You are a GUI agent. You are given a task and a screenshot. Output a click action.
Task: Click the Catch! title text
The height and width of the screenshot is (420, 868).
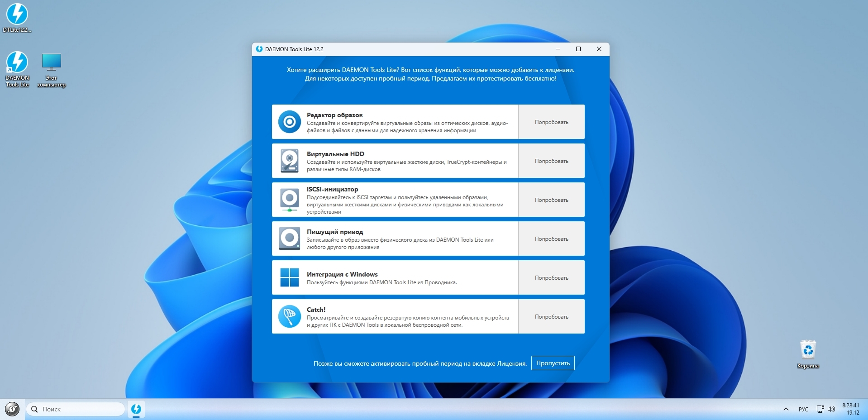point(316,310)
